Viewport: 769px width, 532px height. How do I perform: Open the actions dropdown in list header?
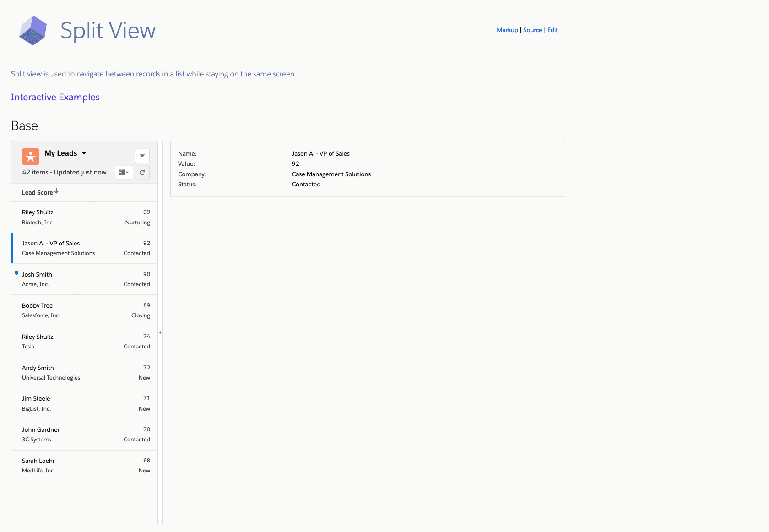[x=142, y=156]
